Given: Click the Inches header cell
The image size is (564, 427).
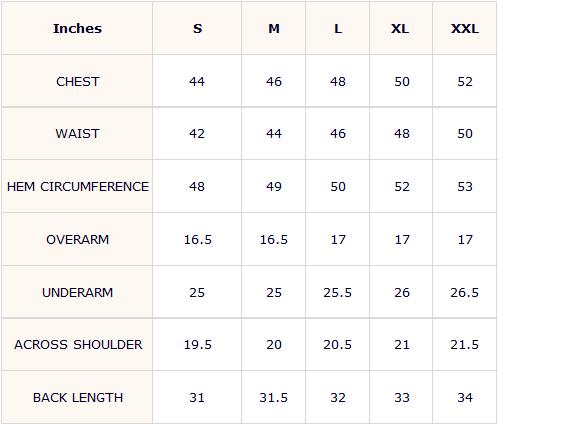Looking at the screenshot, I should 77,28.
